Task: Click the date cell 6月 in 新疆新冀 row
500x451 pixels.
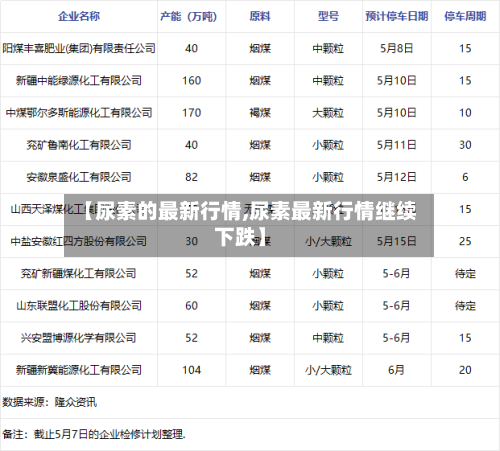Action: click(397, 370)
